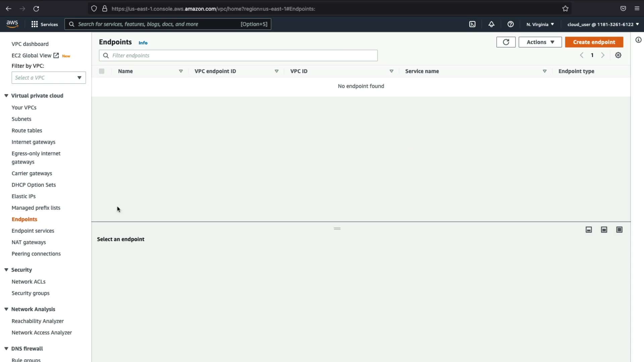The height and width of the screenshot is (362, 644).
Task: Navigate to NAT gateways
Action: tap(29, 242)
